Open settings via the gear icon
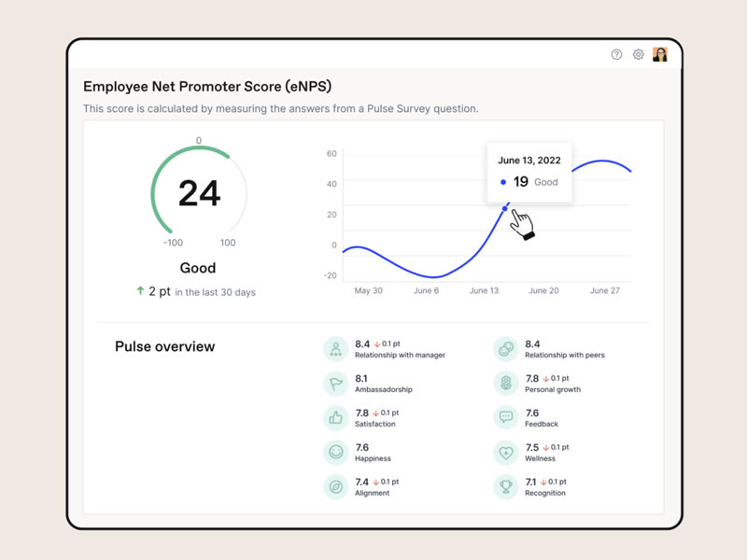This screenshot has width=747, height=560. click(639, 55)
